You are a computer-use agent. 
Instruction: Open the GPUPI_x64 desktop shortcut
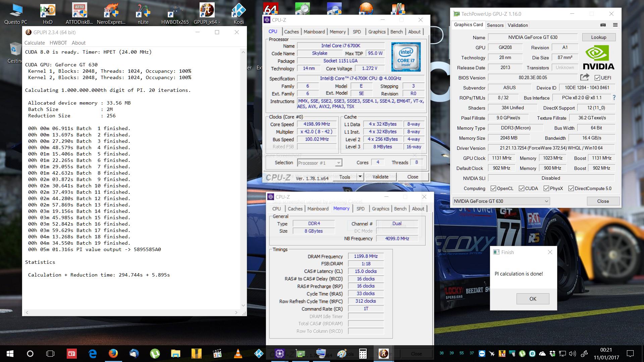point(207,14)
